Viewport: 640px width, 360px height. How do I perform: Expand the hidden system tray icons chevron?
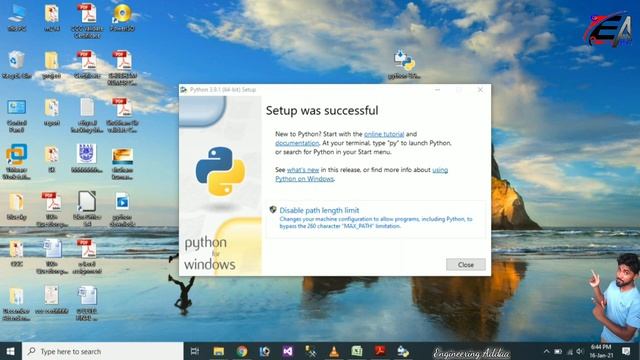[x=546, y=351]
